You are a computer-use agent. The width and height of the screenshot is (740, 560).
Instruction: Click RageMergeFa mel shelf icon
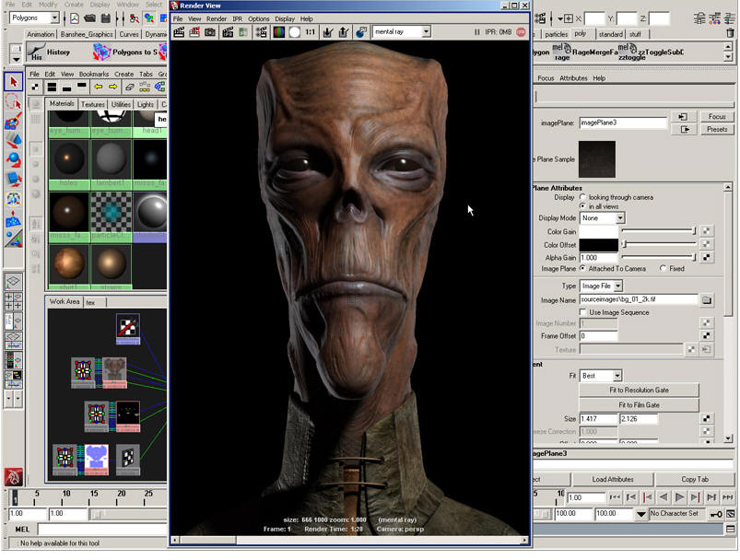tap(561, 52)
